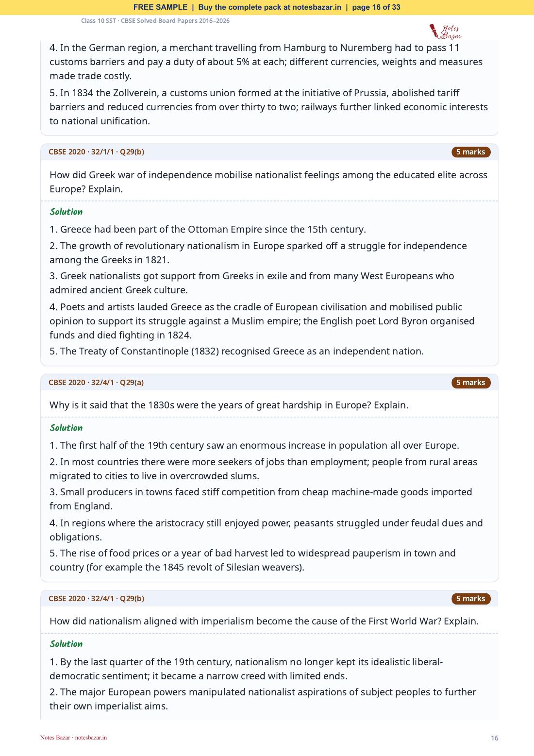534x756 pixels.
Task: Select the CBSE 2020 · 32/4/1 · Q29(a) header
Action: pyautogui.click(x=96, y=383)
